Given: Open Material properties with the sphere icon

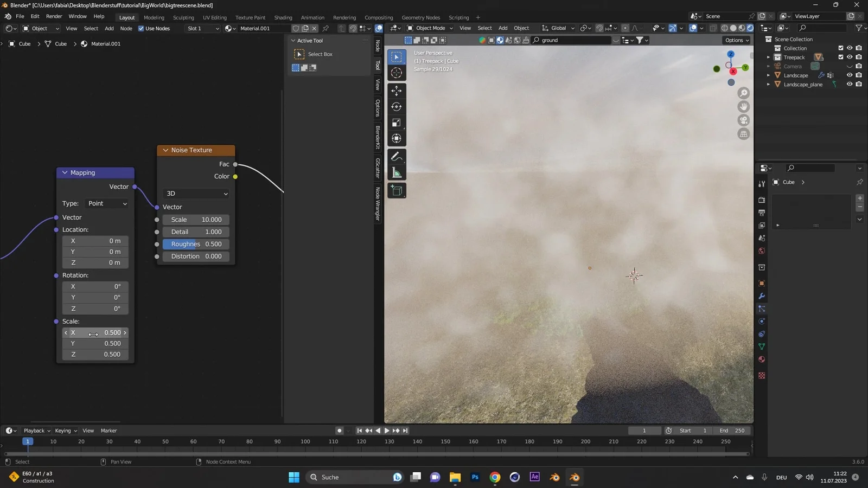Looking at the screenshot, I should (762, 359).
